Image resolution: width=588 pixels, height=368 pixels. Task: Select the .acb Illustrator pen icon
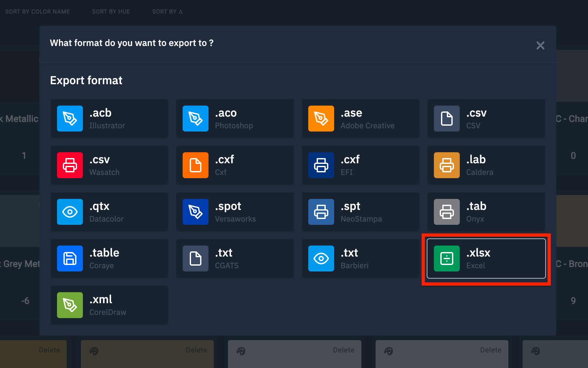click(x=70, y=119)
